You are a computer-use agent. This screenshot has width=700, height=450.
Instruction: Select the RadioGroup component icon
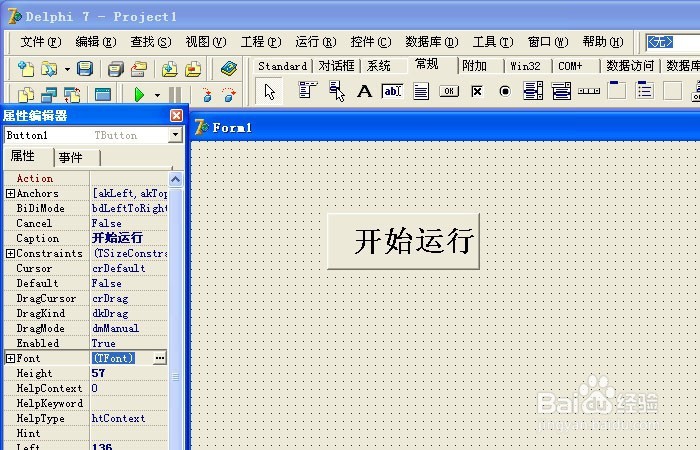[x=645, y=91]
